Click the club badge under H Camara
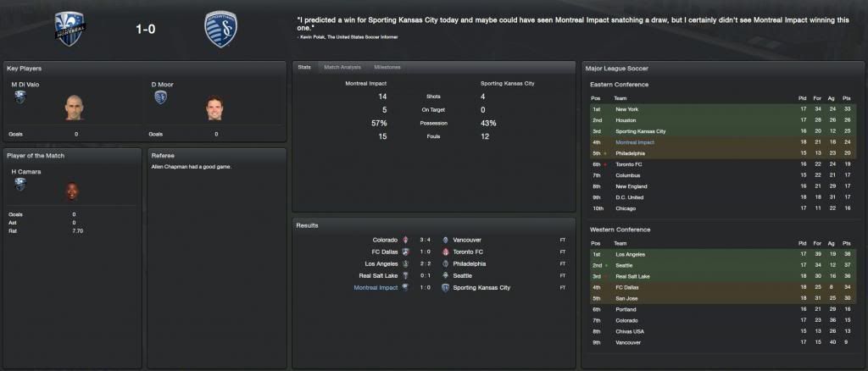The height and width of the screenshot is (371, 868). [x=19, y=184]
